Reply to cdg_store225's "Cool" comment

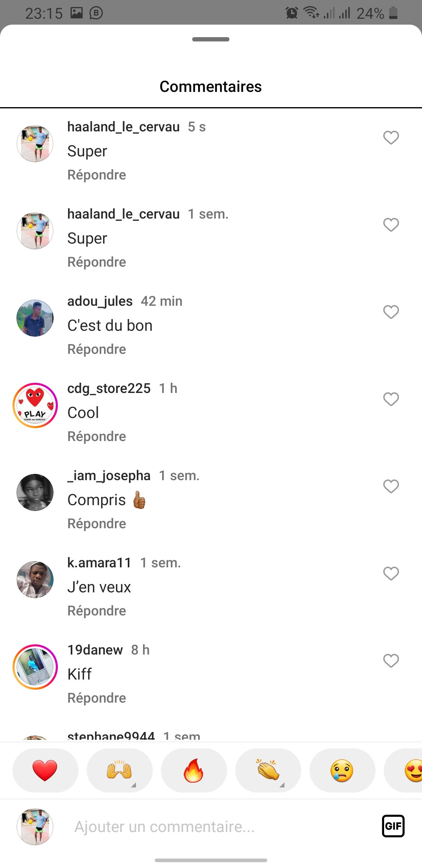97,436
